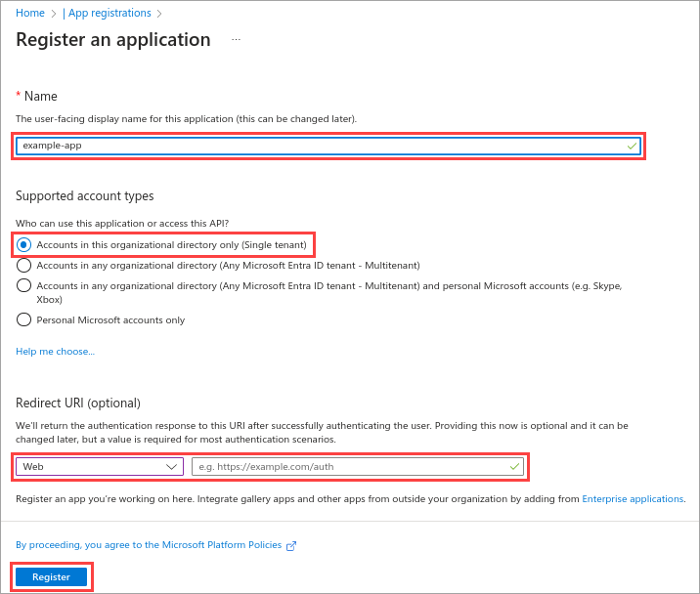This screenshot has width=700, height=594.
Task: Click the 'Register an application' title
Action: click(113, 40)
